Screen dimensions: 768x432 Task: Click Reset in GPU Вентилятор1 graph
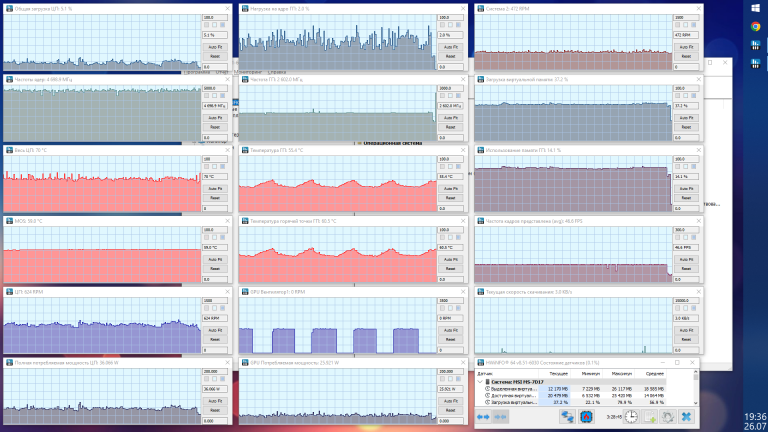point(451,339)
